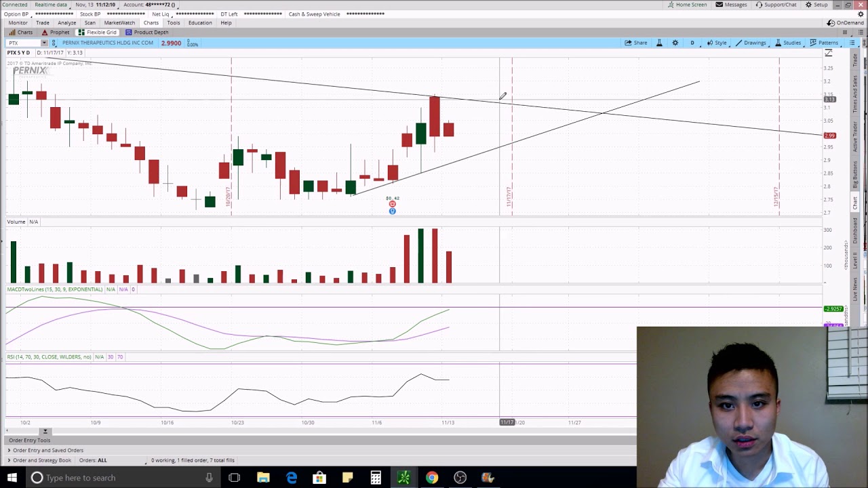Click the RSI study label
868x488 pixels.
(49, 357)
